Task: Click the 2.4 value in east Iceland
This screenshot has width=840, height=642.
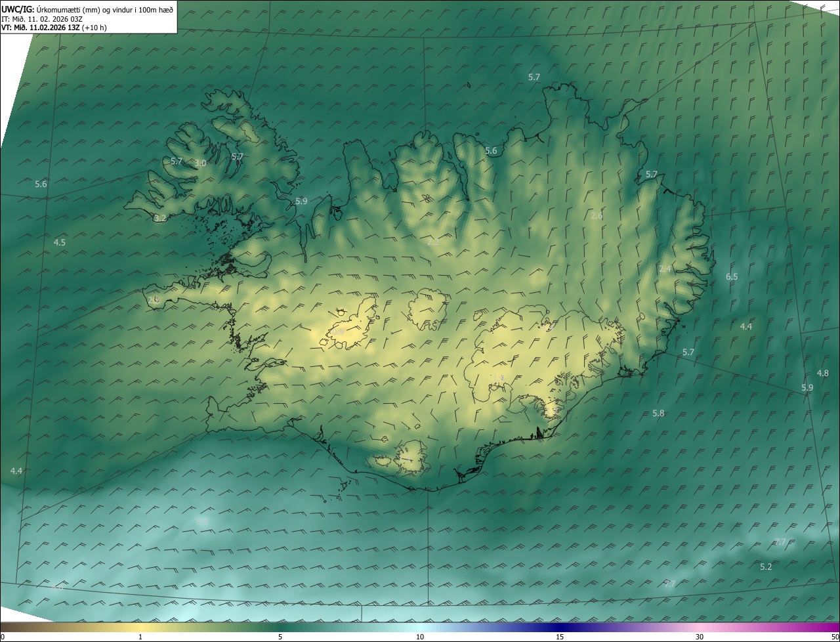Action: (x=665, y=269)
